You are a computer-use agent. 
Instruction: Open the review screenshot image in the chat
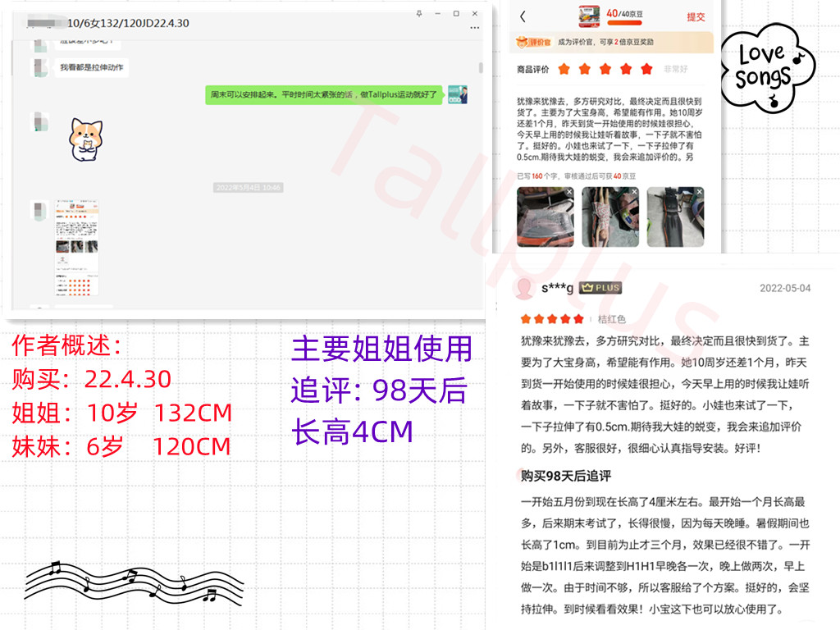tap(77, 248)
